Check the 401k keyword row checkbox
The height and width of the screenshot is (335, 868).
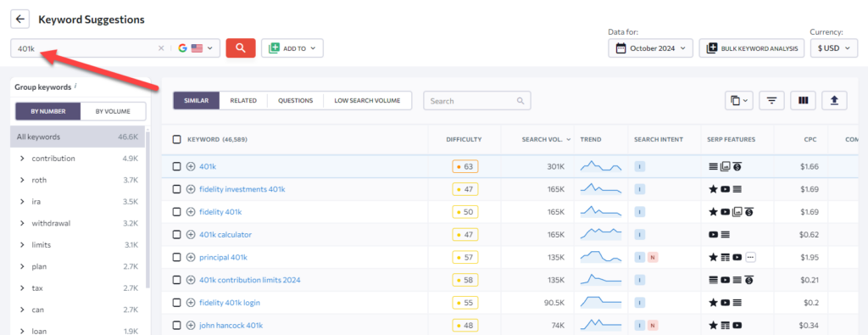[x=176, y=167]
